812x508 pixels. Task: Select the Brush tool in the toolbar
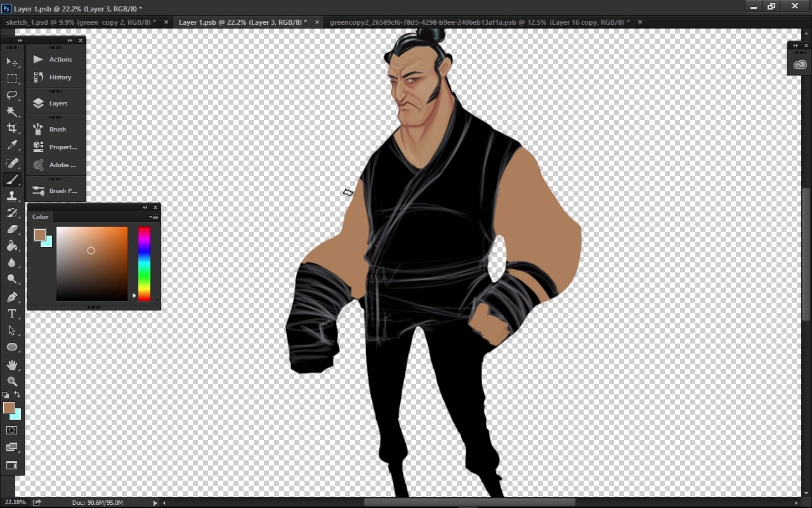pyautogui.click(x=12, y=180)
